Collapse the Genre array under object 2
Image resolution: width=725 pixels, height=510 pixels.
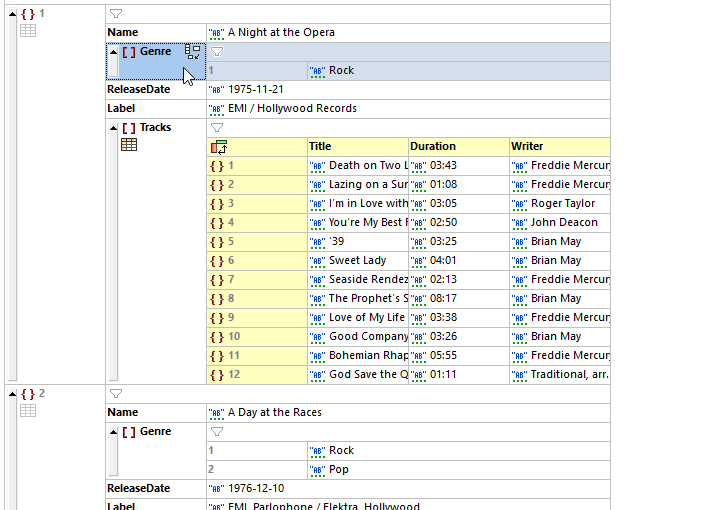113,432
